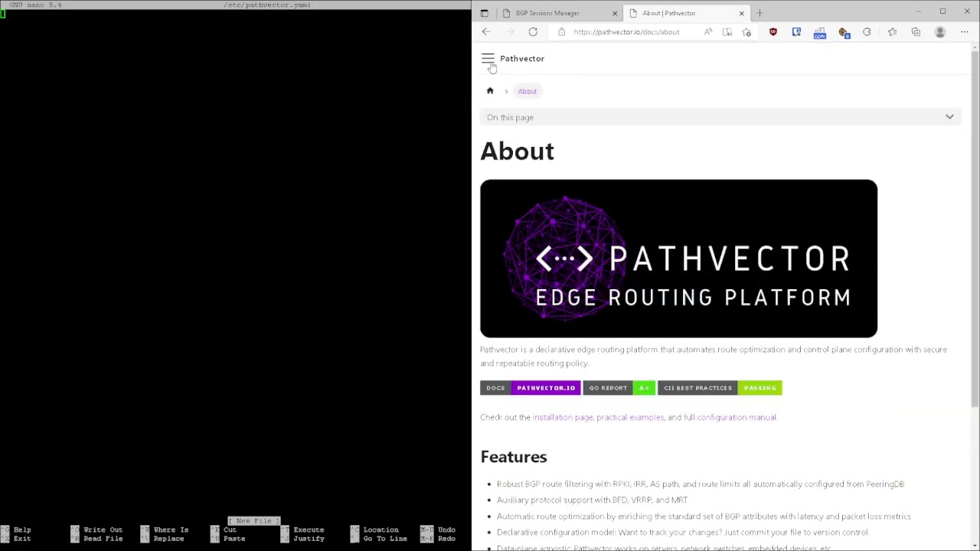The height and width of the screenshot is (551, 980).
Task: Open Immersive Reader from the address bar
Action: pos(727,32)
